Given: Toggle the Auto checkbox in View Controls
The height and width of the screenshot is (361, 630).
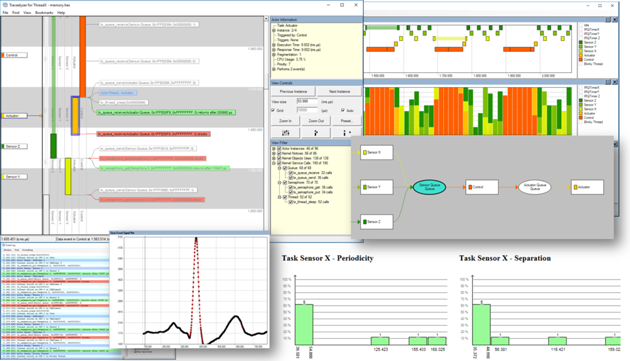Looking at the screenshot, I should point(343,111).
